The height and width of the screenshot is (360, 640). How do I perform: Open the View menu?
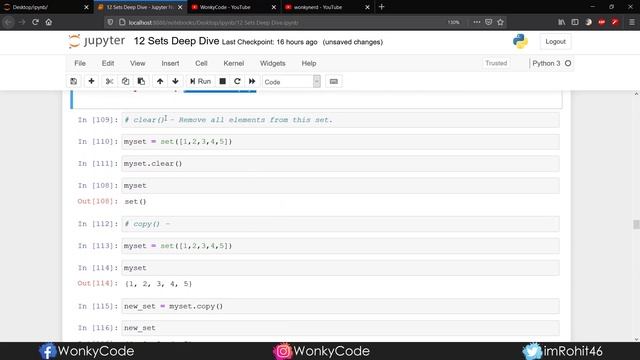(138, 63)
